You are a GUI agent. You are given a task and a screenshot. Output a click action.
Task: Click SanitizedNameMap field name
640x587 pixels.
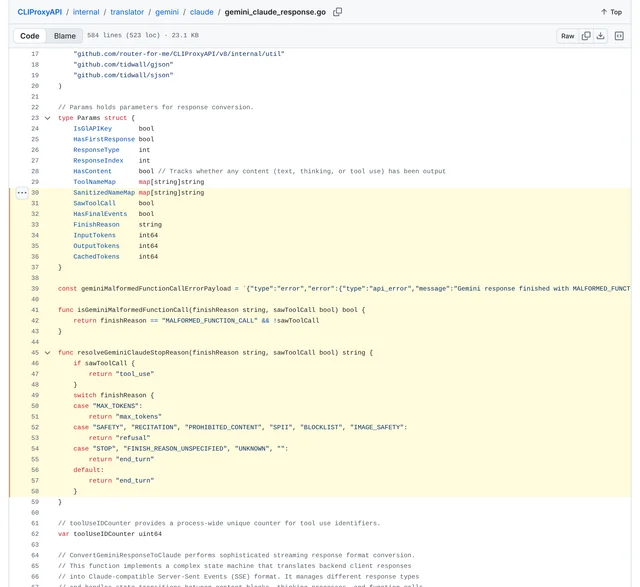(104, 192)
